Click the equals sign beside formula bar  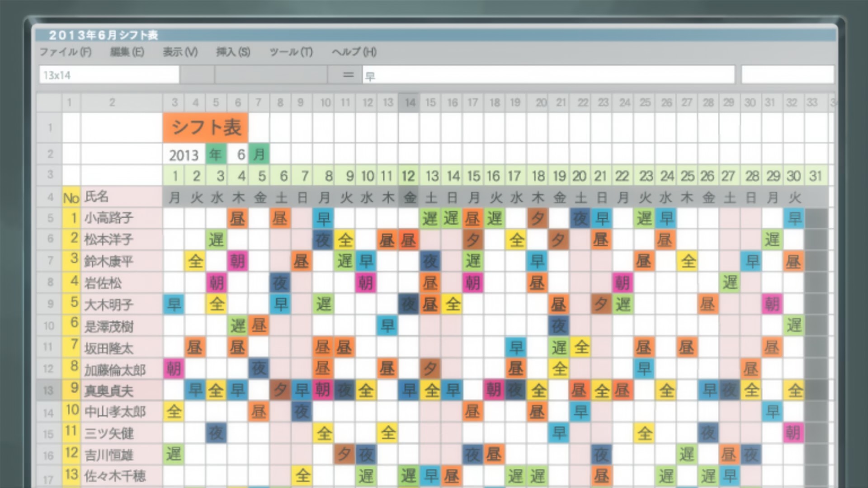tap(348, 75)
